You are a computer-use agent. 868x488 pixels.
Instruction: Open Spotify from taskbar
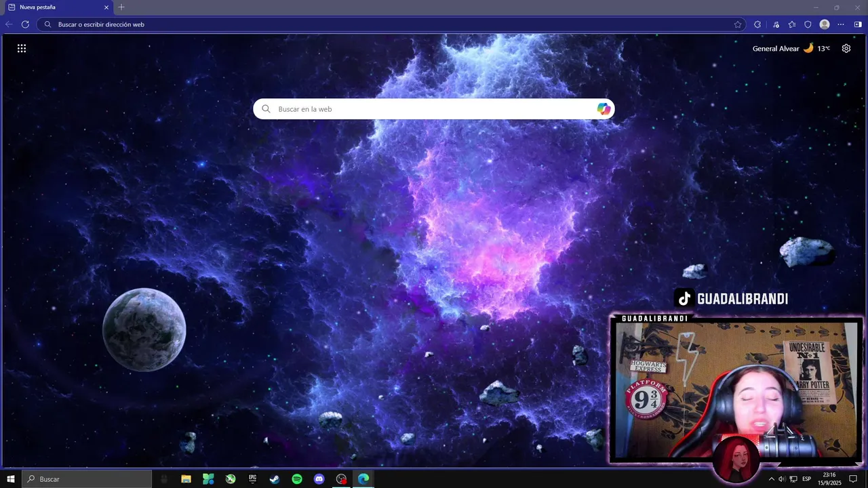click(297, 479)
